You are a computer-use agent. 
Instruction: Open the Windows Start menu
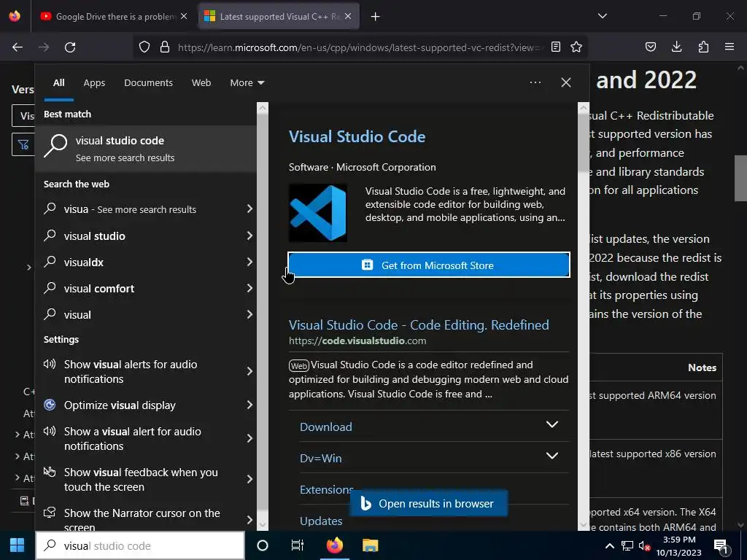tap(18, 545)
